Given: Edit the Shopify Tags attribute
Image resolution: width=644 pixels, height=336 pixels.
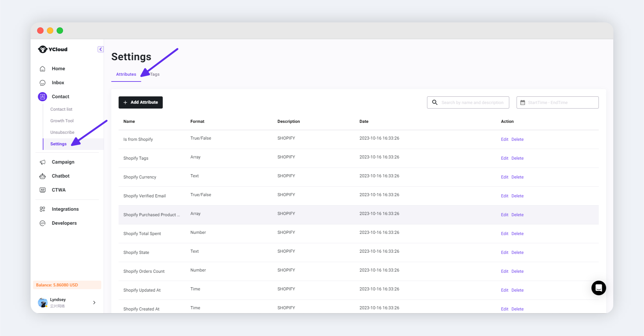Looking at the screenshot, I should pyautogui.click(x=504, y=158).
